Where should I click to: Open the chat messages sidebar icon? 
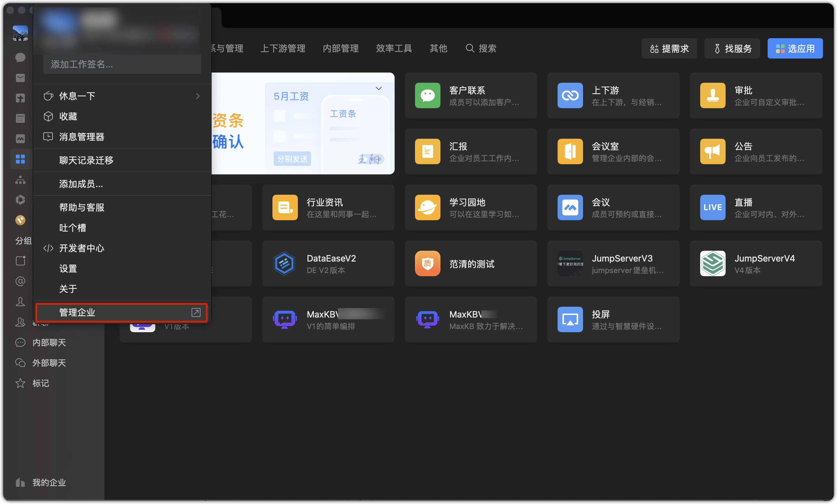[x=20, y=57]
